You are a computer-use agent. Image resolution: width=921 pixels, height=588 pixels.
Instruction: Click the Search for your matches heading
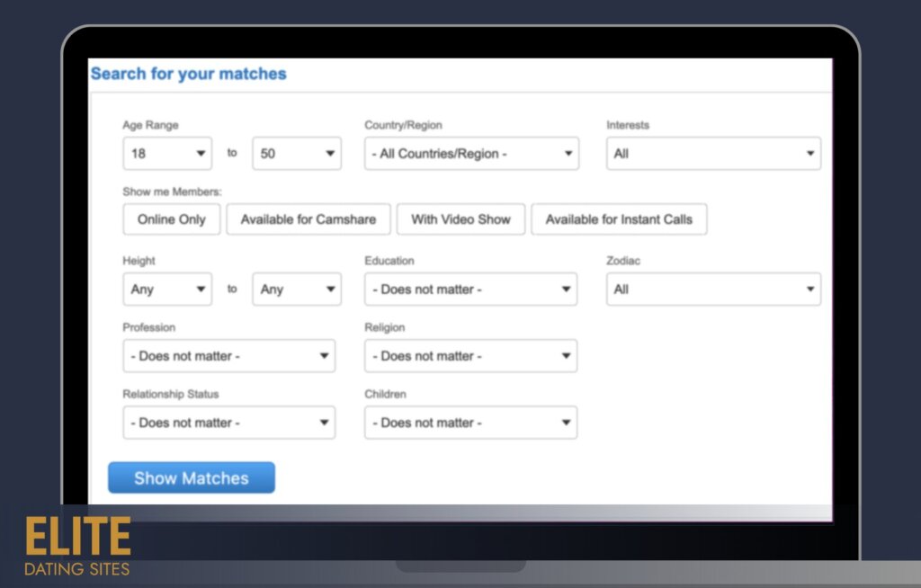[189, 74]
